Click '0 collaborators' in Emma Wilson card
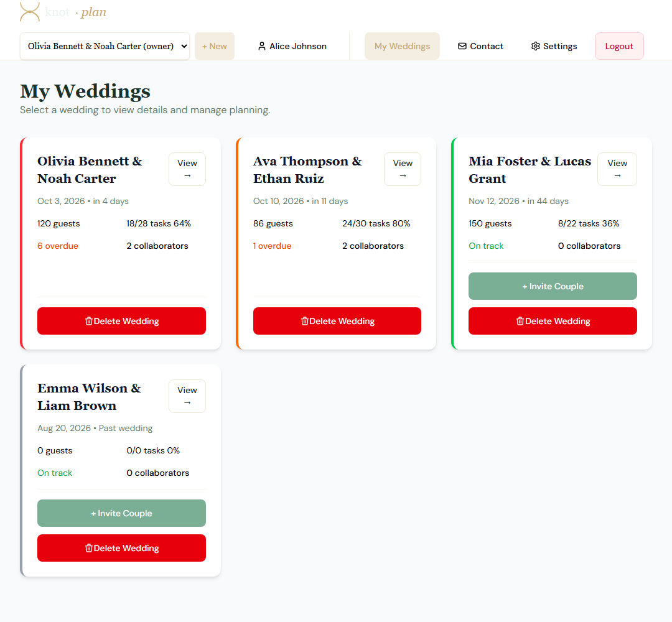The height and width of the screenshot is (622, 672). [157, 473]
